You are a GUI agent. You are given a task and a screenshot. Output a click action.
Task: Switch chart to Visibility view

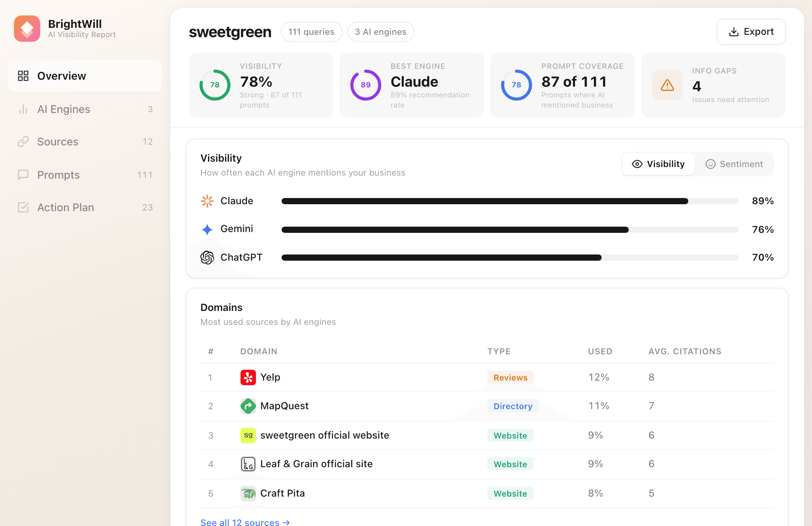658,164
